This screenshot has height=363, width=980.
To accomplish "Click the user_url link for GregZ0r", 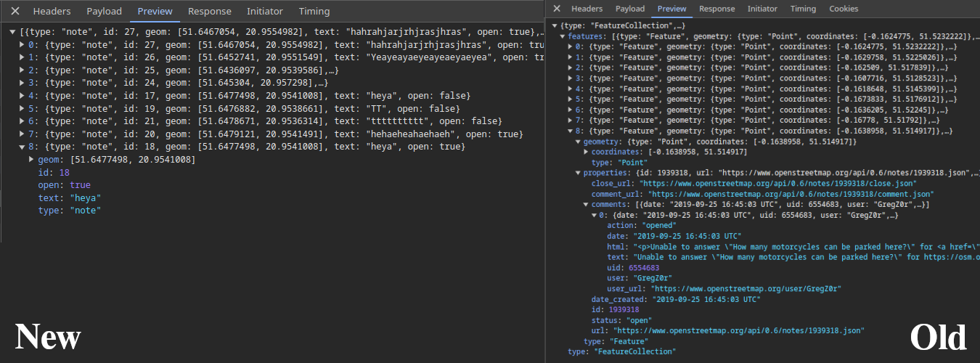I will click(x=746, y=288).
